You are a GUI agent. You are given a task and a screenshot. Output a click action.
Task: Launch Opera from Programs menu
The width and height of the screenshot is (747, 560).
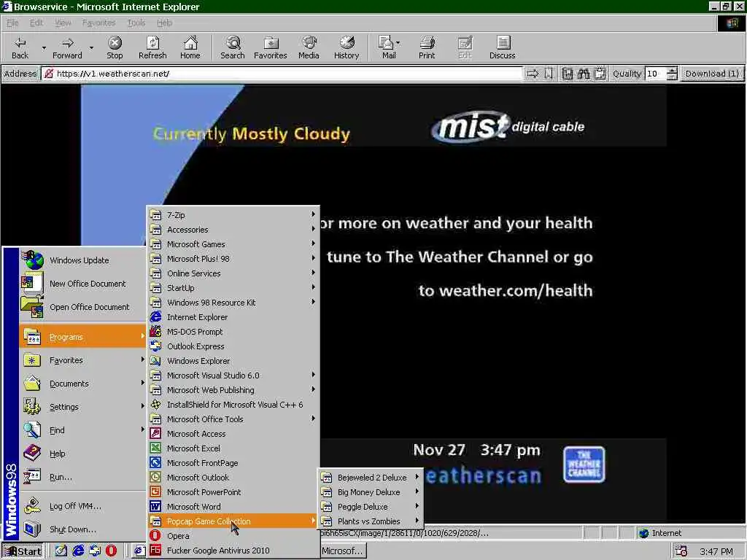tap(233, 536)
